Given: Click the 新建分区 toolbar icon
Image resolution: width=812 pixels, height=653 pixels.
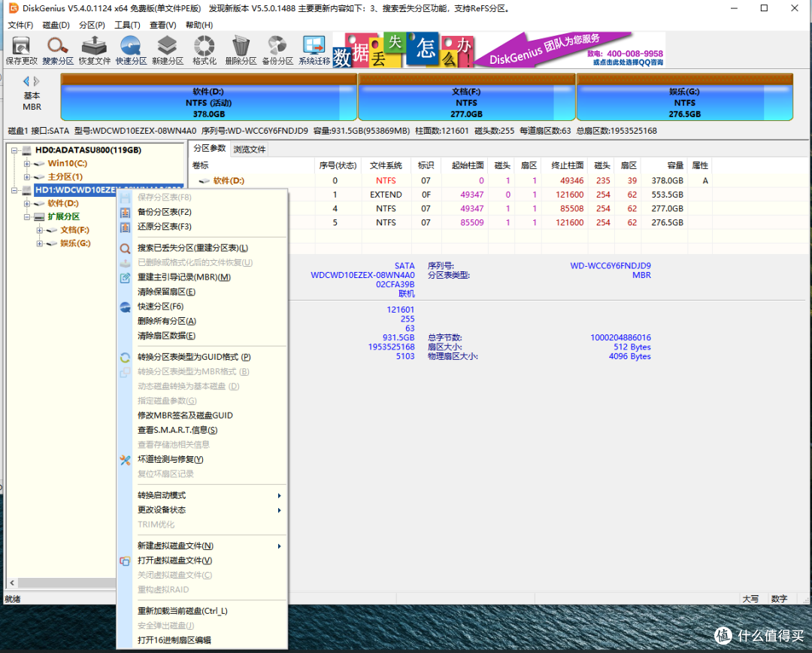Looking at the screenshot, I should pos(167,50).
